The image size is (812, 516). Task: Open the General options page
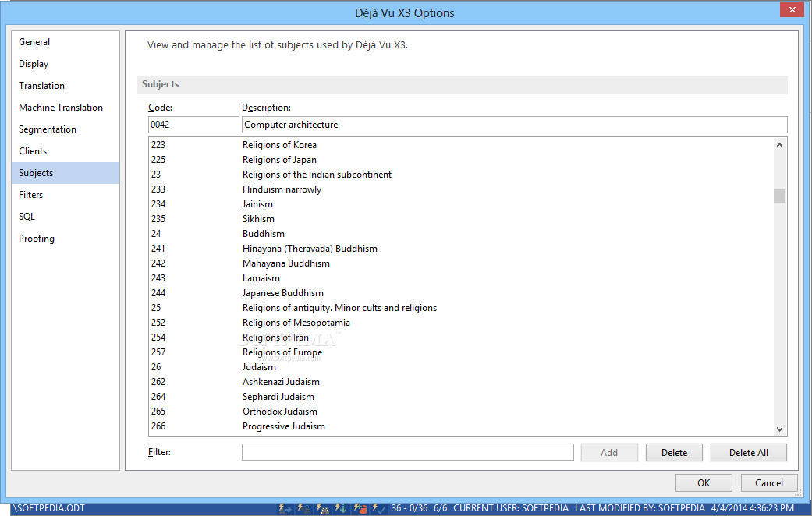pos(66,42)
